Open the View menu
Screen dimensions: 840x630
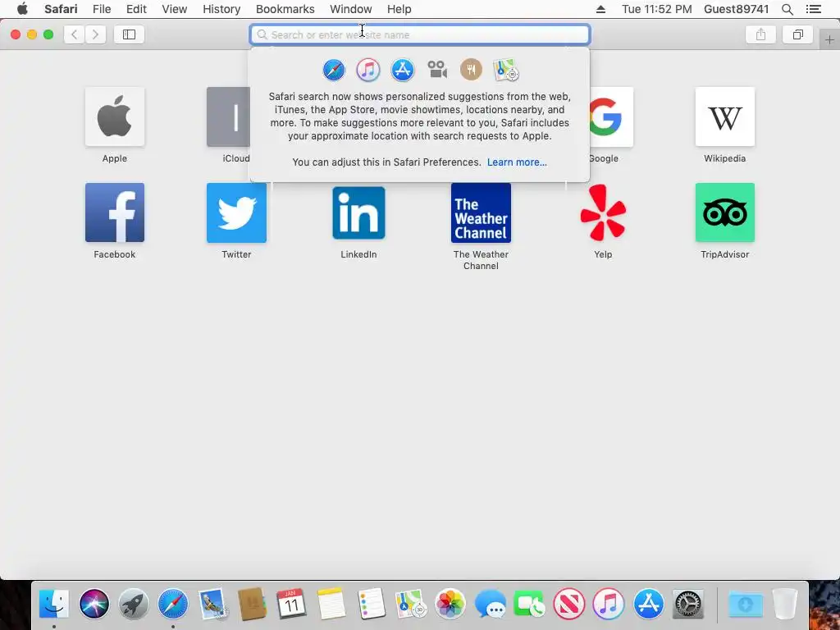tap(175, 9)
